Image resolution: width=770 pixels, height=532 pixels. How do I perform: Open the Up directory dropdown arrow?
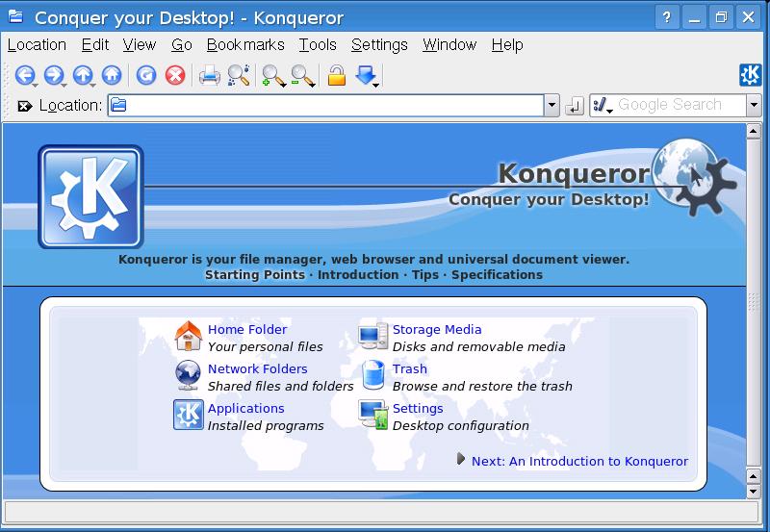tap(92, 87)
